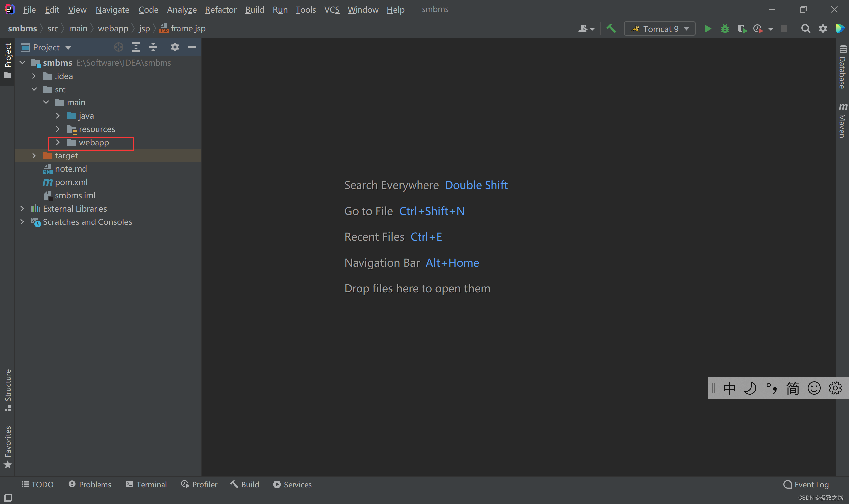
Task: Open profiler run options dropdown arrow
Action: [x=771, y=29]
